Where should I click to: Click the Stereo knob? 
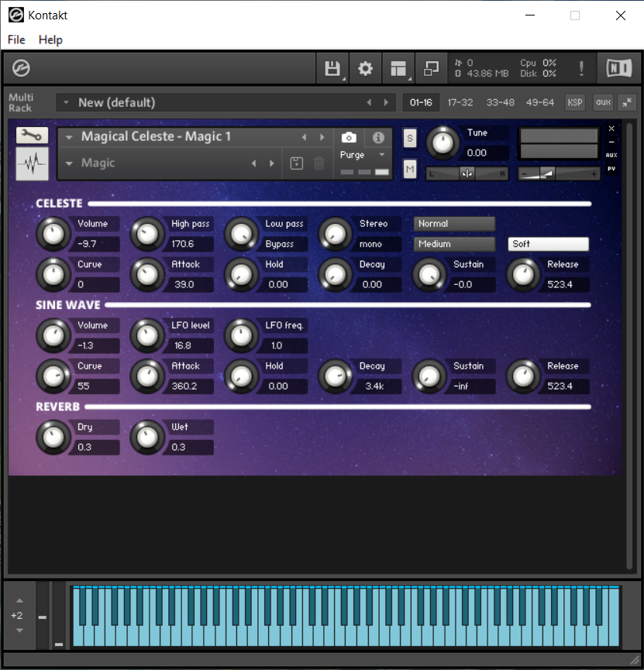coord(336,234)
